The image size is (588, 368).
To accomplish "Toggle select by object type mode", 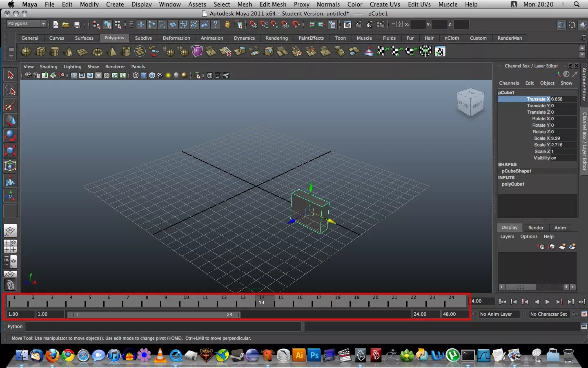I will tap(107, 25).
